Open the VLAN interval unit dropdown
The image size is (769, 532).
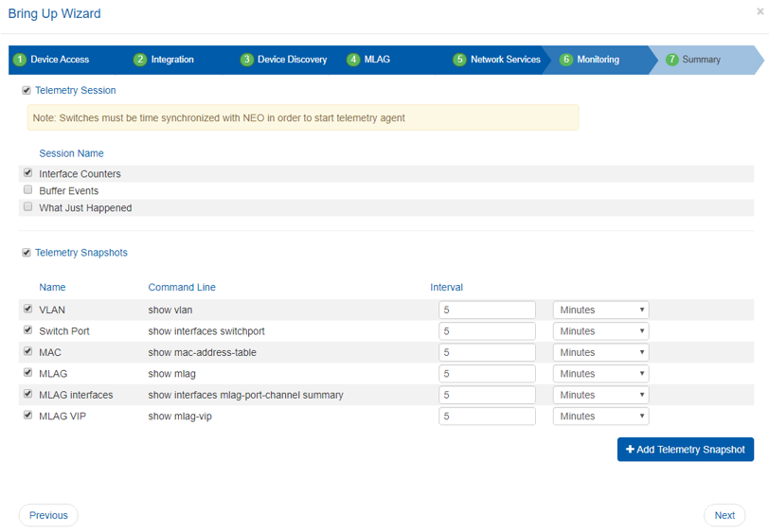click(600, 310)
